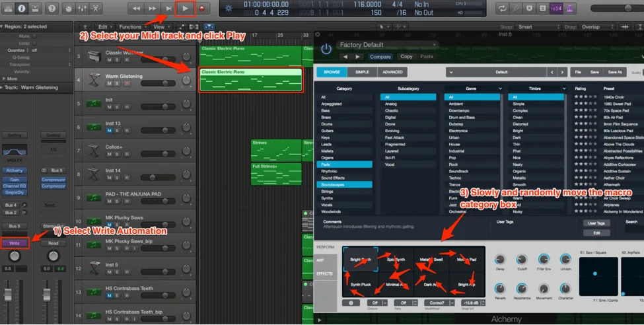Open the Factory Default preset dropdown
644x325 pixels.
(x=387, y=45)
